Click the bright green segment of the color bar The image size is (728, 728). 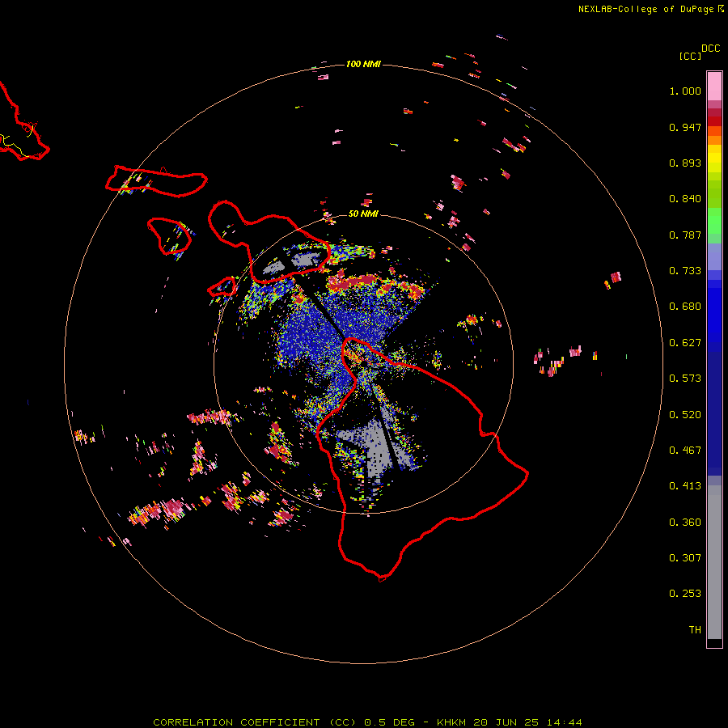[714, 221]
